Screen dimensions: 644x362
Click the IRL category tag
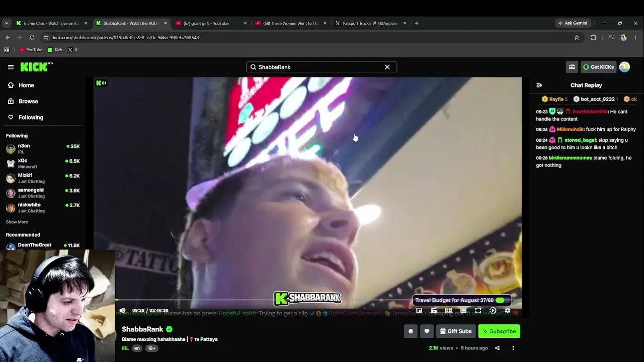click(x=125, y=348)
